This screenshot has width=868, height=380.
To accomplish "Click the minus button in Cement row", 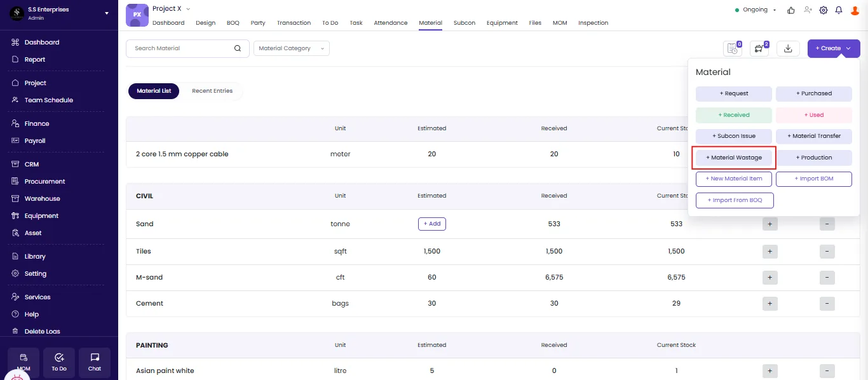I will pos(827,304).
